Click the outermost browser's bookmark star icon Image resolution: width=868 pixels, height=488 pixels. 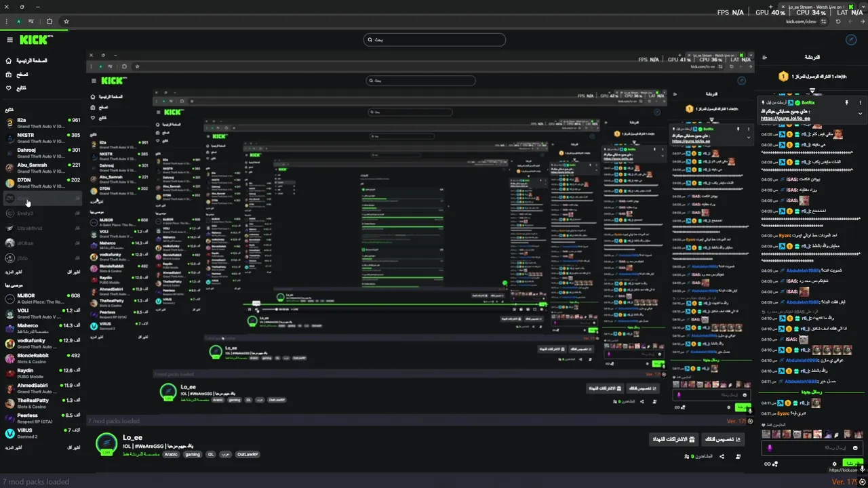[66, 21]
